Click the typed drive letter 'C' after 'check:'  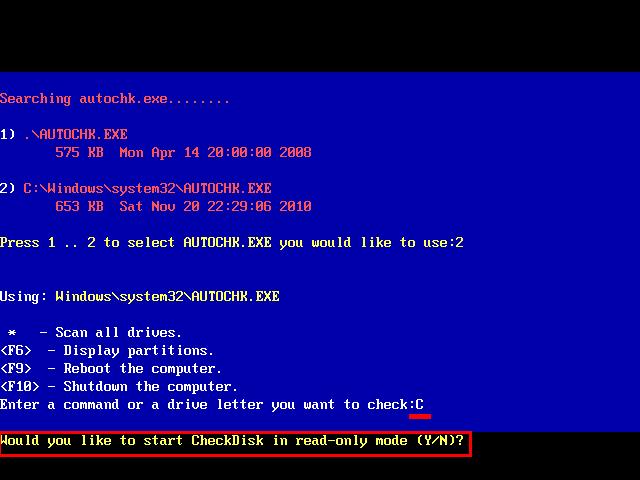[x=420, y=405]
